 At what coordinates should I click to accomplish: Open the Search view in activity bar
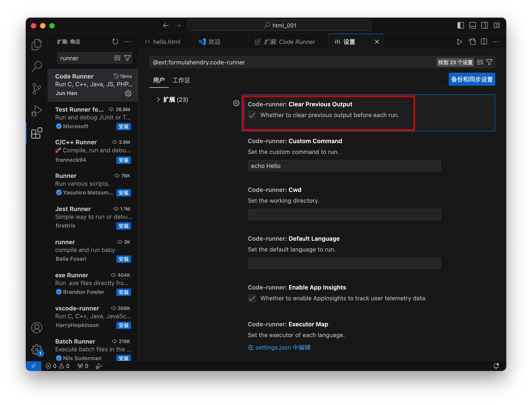(x=37, y=66)
